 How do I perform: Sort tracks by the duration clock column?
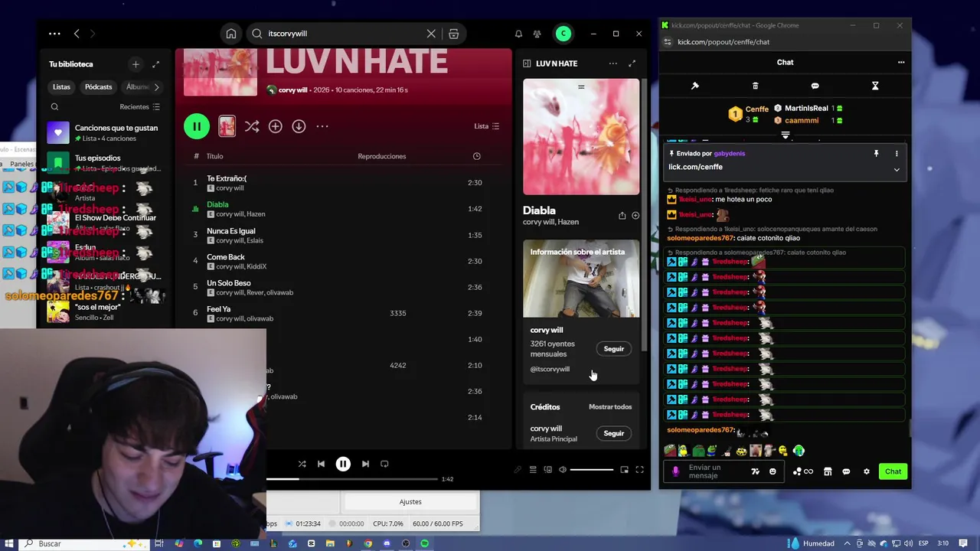(476, 156)
